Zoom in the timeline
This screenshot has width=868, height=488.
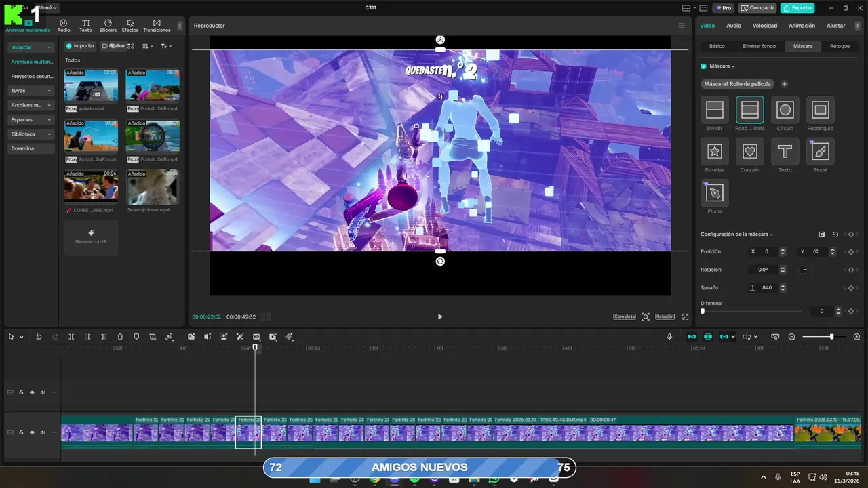point(856,337)
